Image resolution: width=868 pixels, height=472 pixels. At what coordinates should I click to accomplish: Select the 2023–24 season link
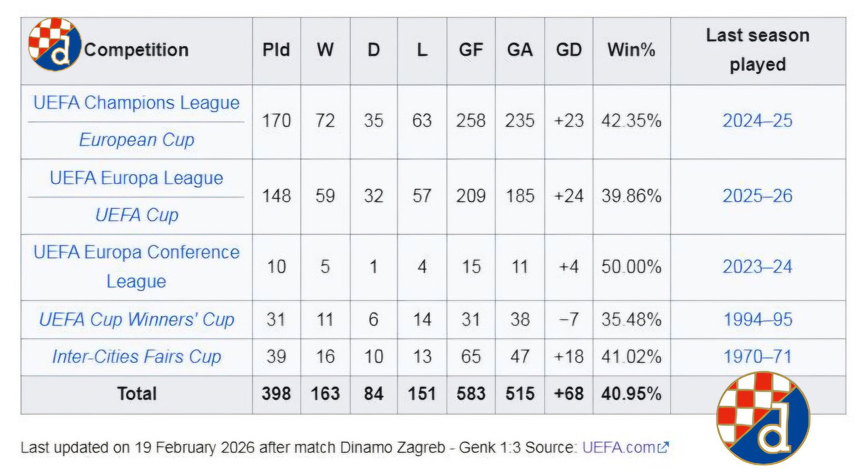coord(757,267)
